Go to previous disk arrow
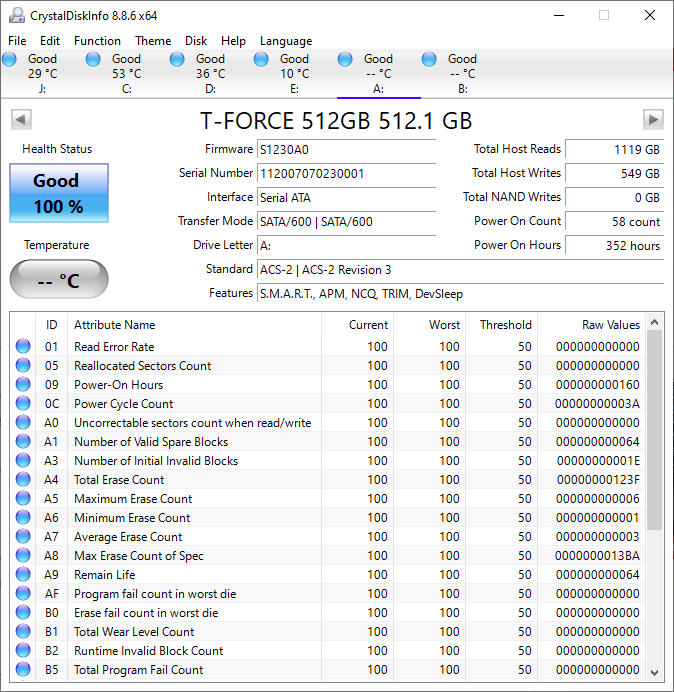 21,120
